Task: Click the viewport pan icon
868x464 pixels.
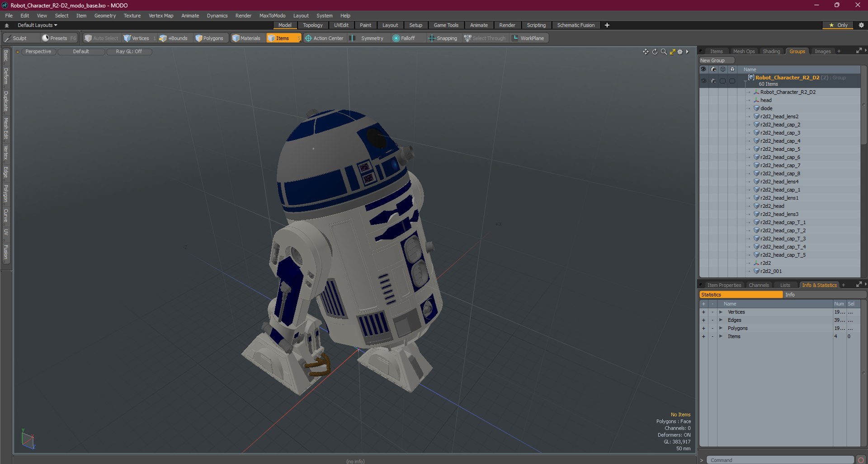Action: point(646,52)
